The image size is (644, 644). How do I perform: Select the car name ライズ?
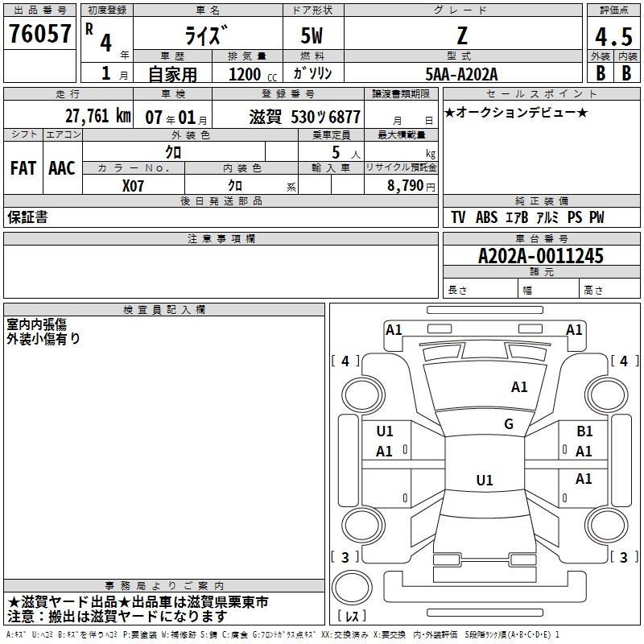pos(206,35)
